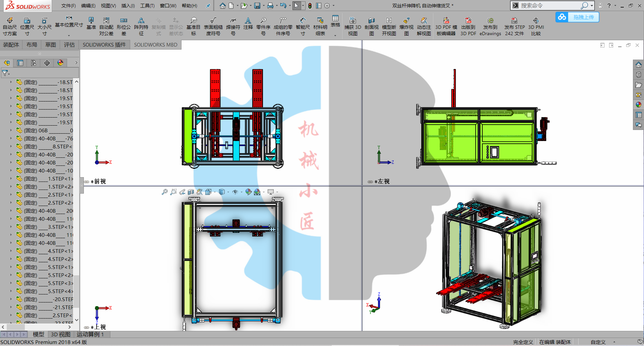This screenshot has height=346, width=644.
Task: Toggle the view link icon beside *左视
Action: tap(370, 182)
